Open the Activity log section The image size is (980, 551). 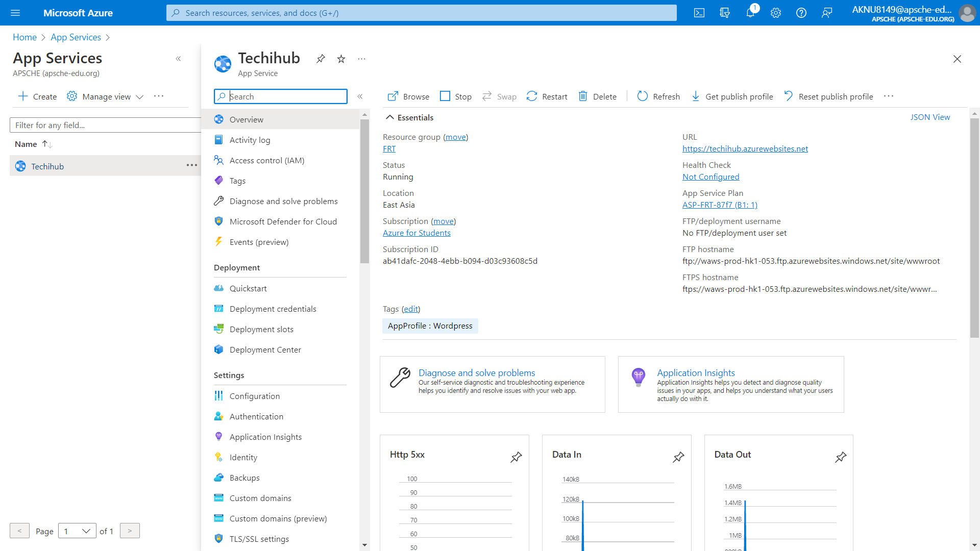(x=250, y=139)
